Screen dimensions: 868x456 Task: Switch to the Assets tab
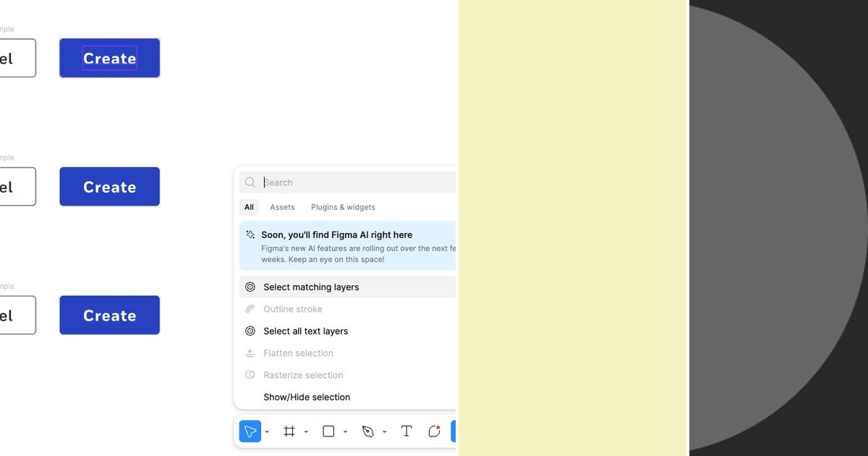pyautogui.click(x=282, y=207)
